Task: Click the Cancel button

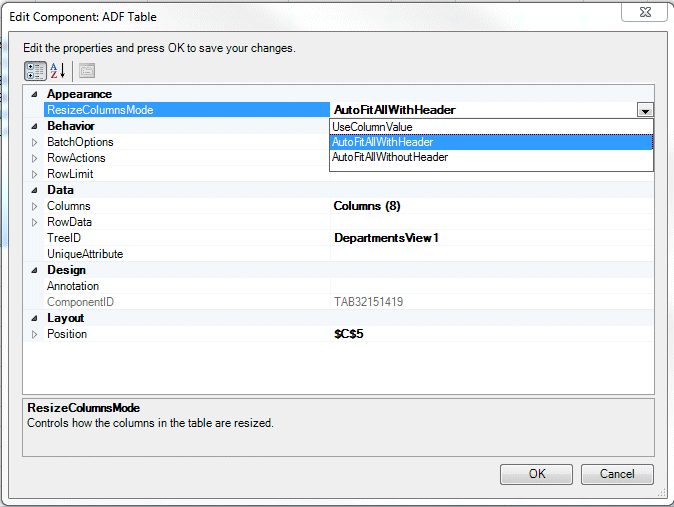Action: point(617,474)
